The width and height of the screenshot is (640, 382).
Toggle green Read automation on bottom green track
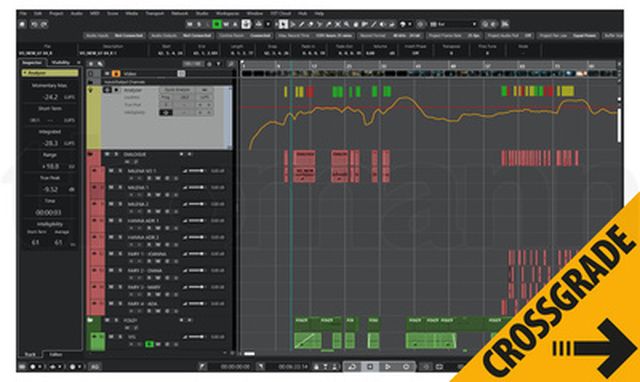pos(149,344)
